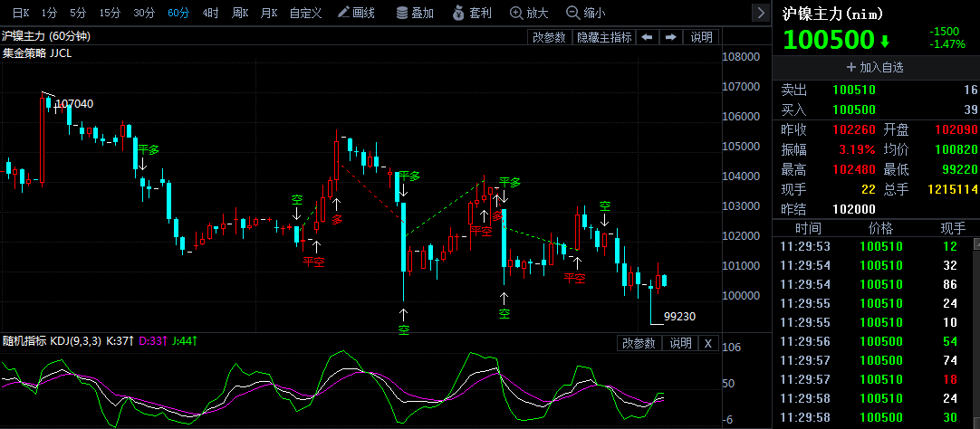980x429 pixels.
Task: Click the 振幅 value 3.19%
Action: (x=858, y=150)
